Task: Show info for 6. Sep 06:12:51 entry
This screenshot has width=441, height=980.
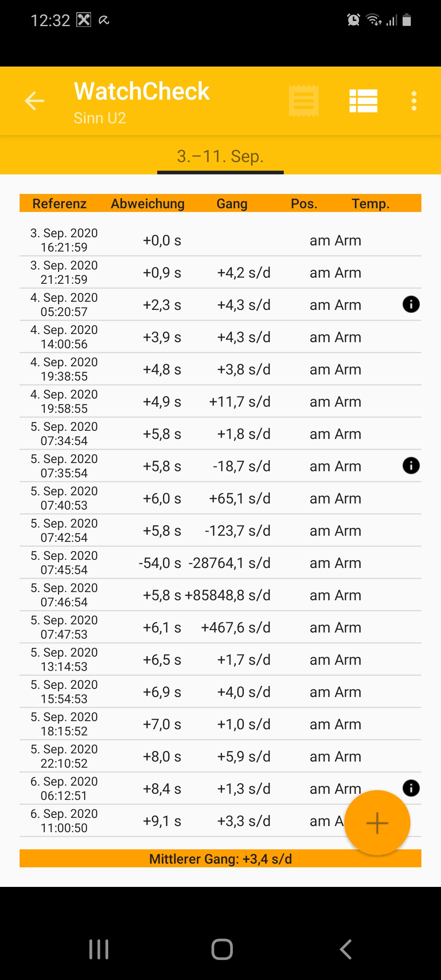Action: coord(411,788)
